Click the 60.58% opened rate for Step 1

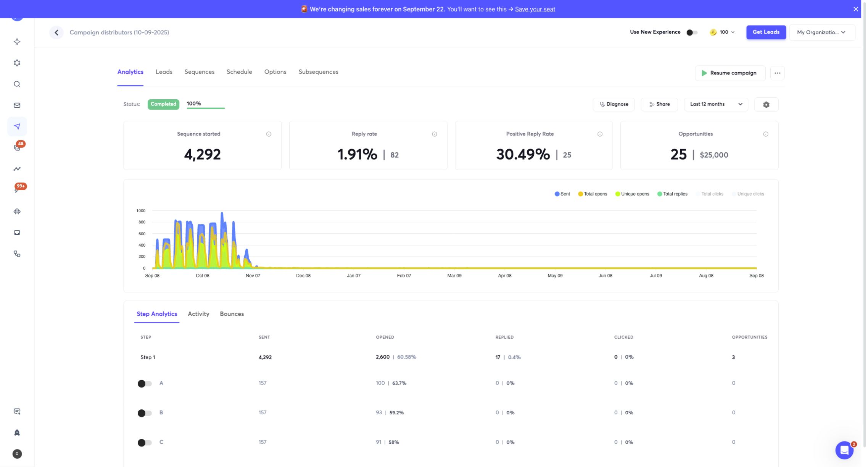[406, 357]
